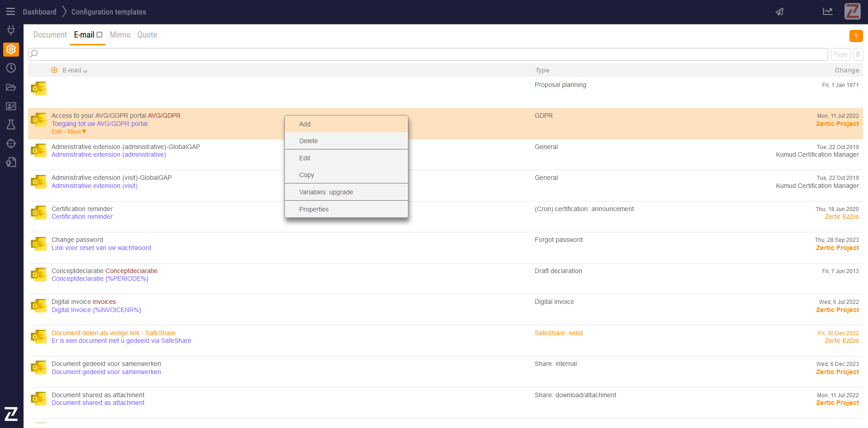
Task: Open the statistics chart icon in header
Action: (827, 12)
